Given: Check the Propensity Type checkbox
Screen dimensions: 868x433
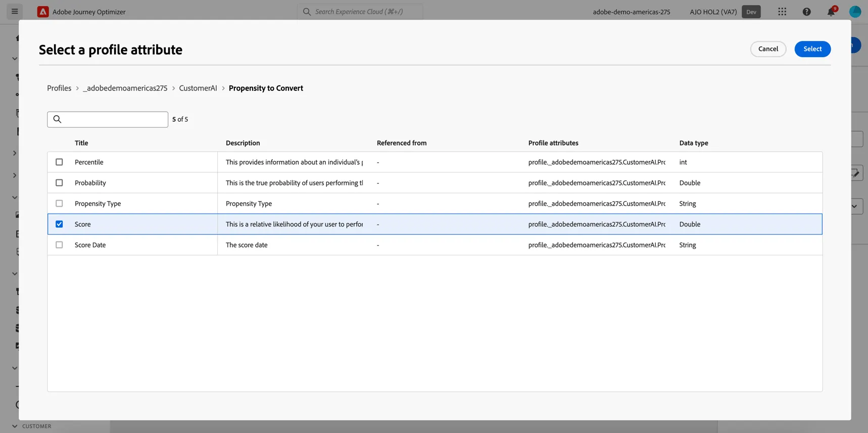Looking at the screenshot, I should [59, 204].
